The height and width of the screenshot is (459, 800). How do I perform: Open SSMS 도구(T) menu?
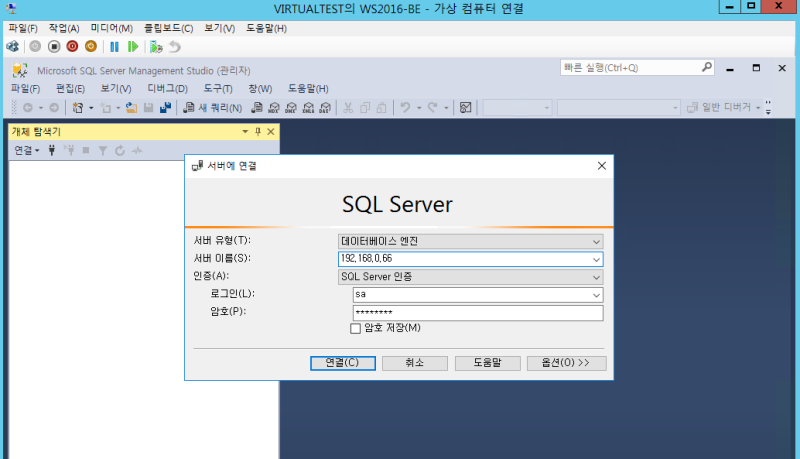[x=218, y=89]
